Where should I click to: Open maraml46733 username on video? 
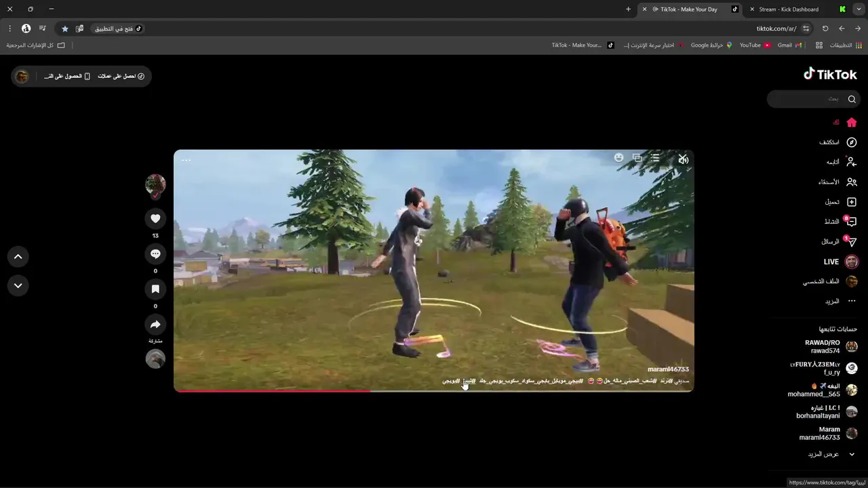point(668,369)
